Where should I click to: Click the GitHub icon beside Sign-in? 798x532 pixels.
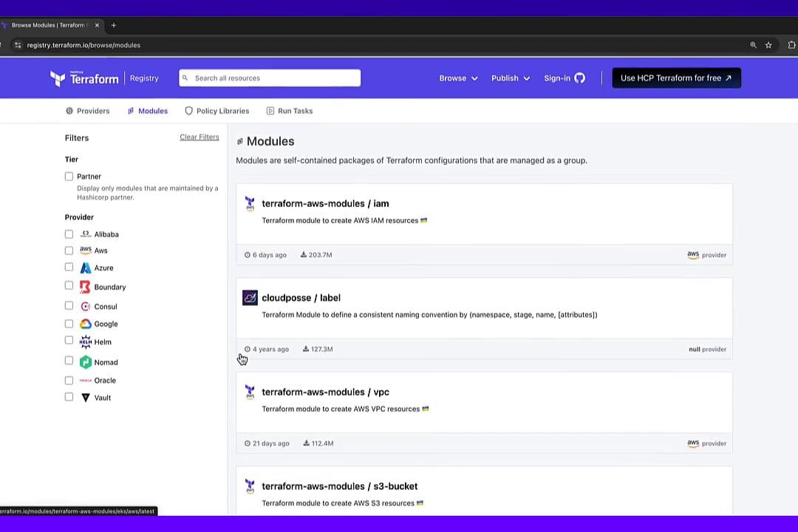pyautogui.click(x=580, y=78)
